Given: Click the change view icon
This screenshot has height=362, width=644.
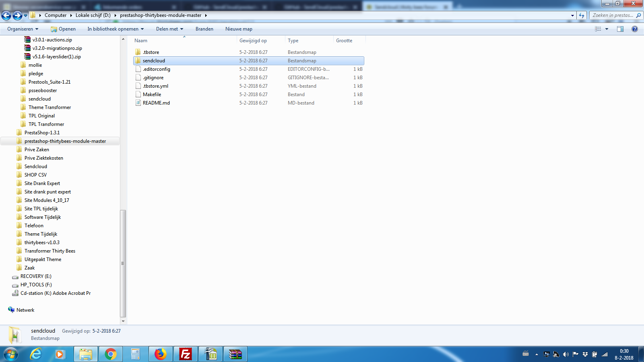Looking at the screenshot, I should click(x=598, y=29).
